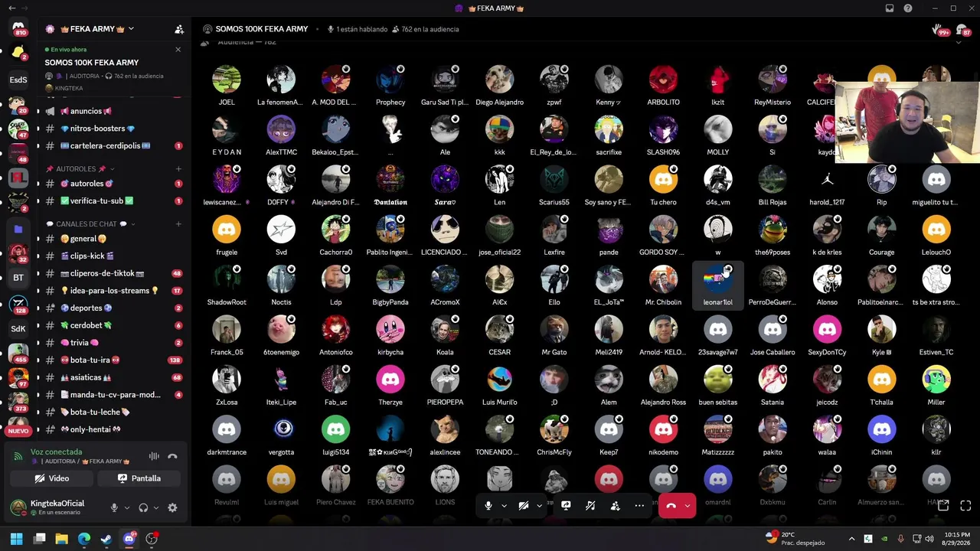
Task: Toggle microphone in stage control bar
Action: point(488,506)
